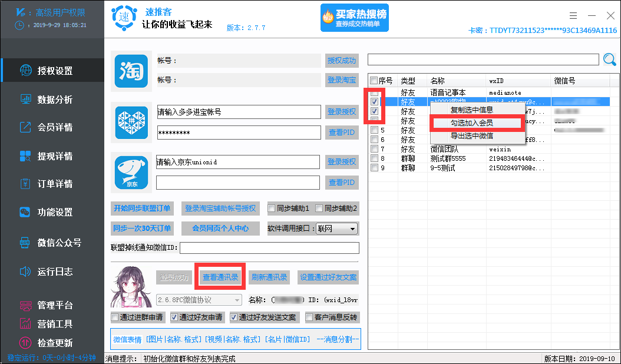Click the 授权成功 button

click(x=342, y=61)
